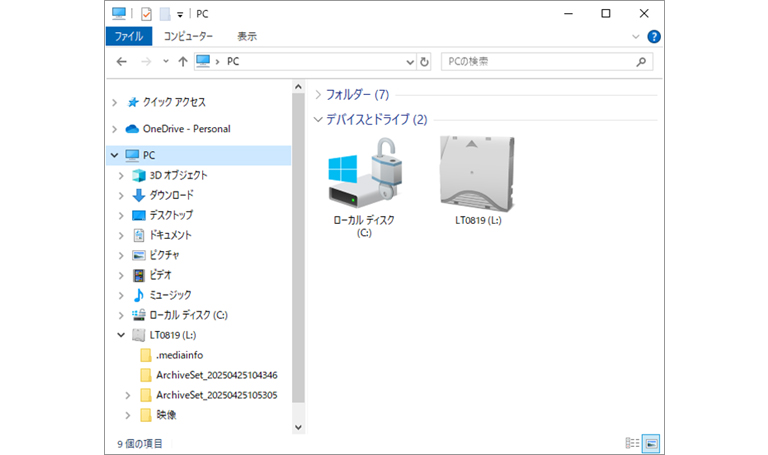Open the ファイル tab
The height and width of the screenshot is (455, 768).
pyautogui.click(x=129, y=36)
